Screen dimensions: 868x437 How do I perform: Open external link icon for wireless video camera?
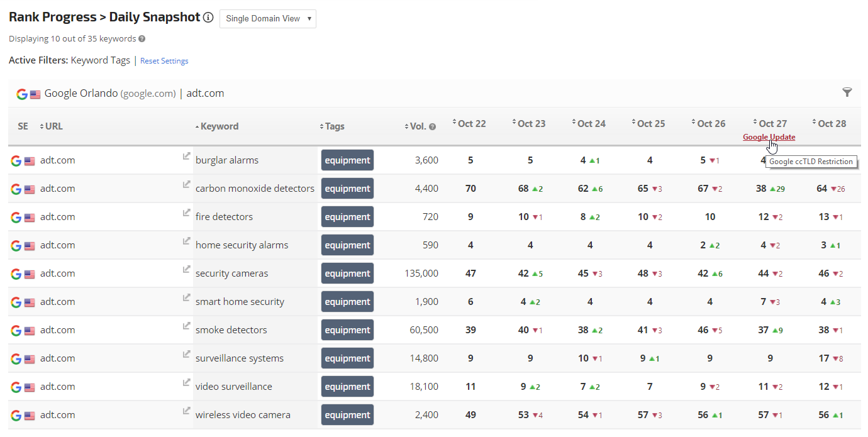pyautogui.click(x=186, y=411)
